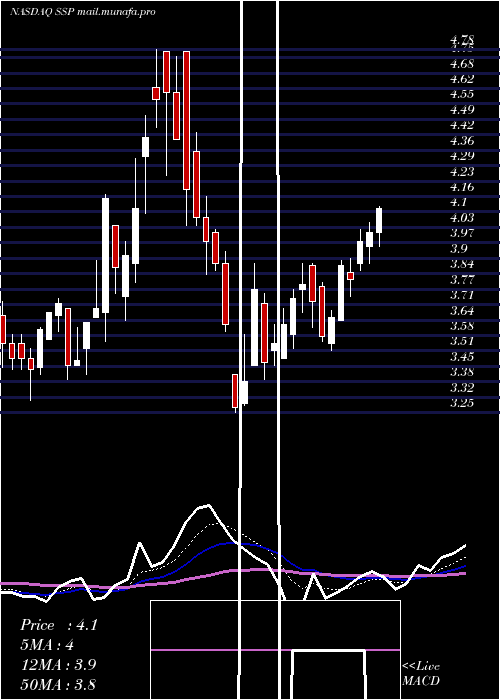Click the 3.84 price axis label
Viewport: 500px width, 700px height.
(462, 264)
